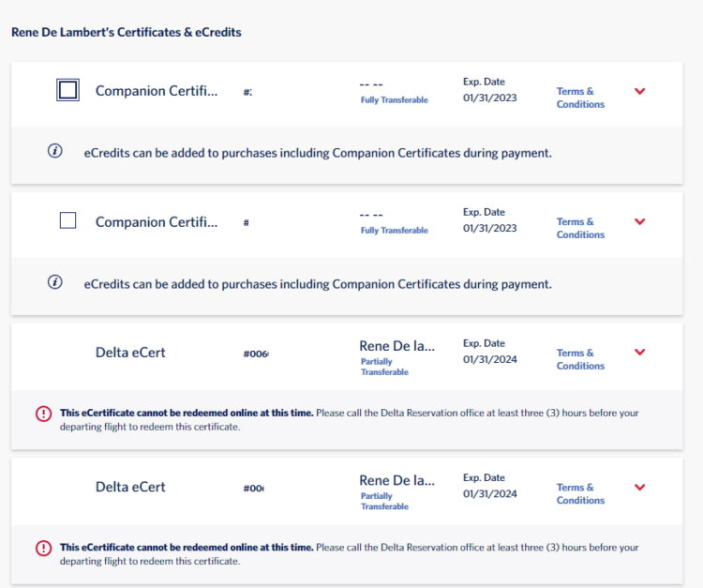This screenshot has width=703, height=588.
Task: Click expiry 01/31/2024 on the last Delta eCert
Action: [489, 494]
